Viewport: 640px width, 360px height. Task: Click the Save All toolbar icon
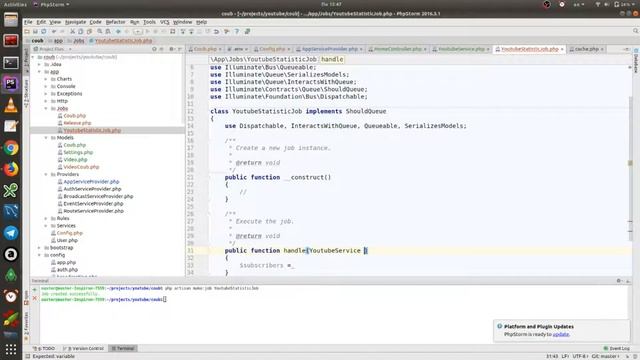point(35,31)
